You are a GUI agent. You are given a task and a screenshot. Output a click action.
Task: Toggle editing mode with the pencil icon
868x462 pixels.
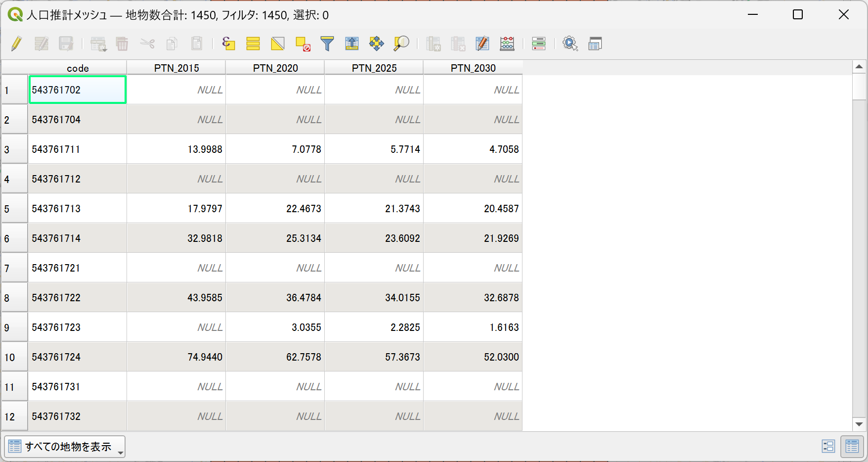(x=16, y=44)
